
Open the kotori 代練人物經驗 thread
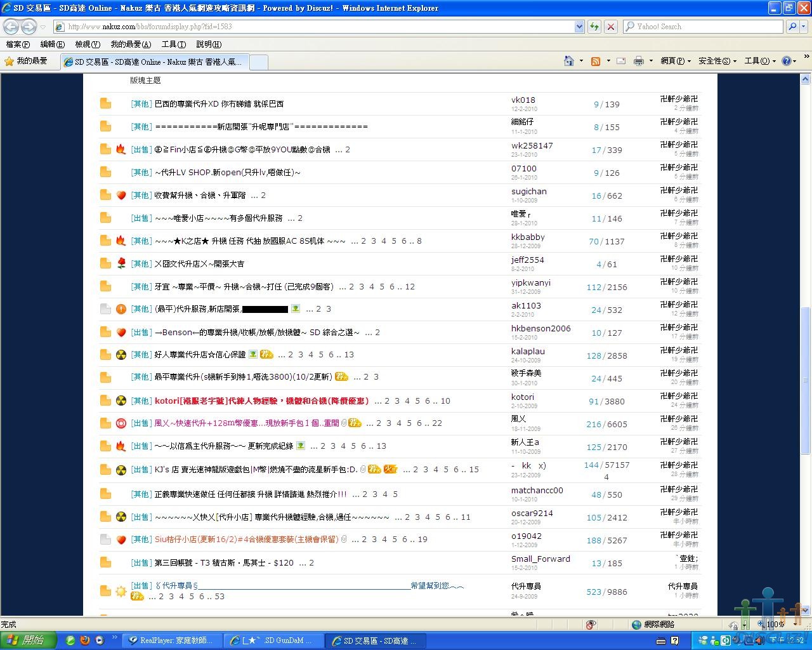[261, 401]
